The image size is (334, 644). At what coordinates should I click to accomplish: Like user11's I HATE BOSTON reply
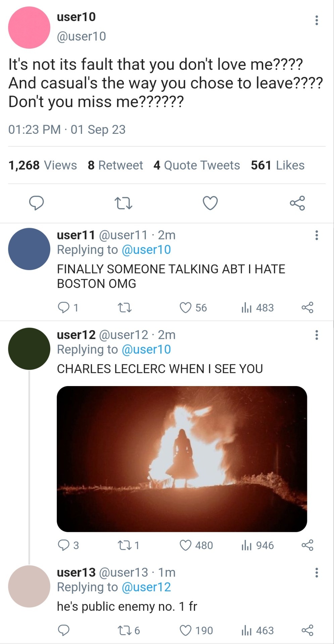click(x=186, y=308)
